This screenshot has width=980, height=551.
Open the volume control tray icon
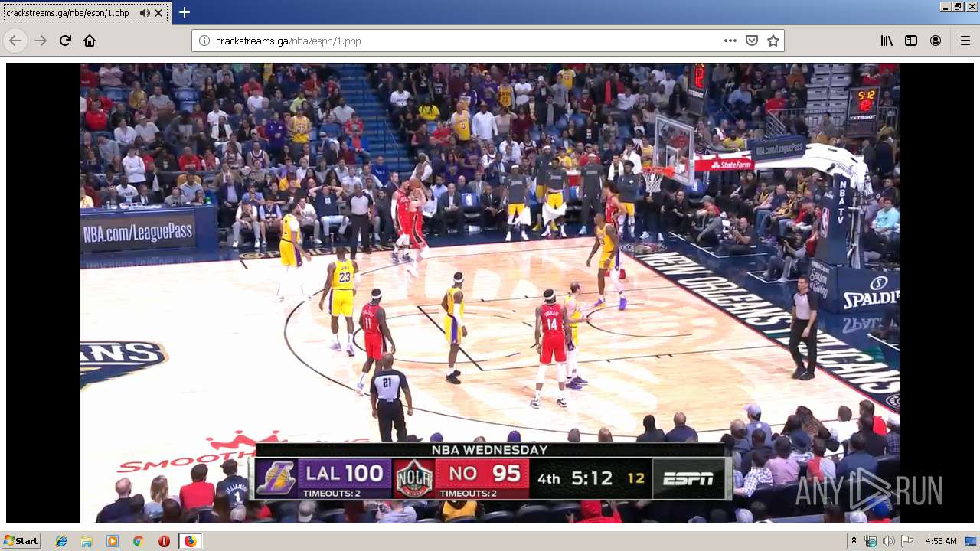click(888, 541)
